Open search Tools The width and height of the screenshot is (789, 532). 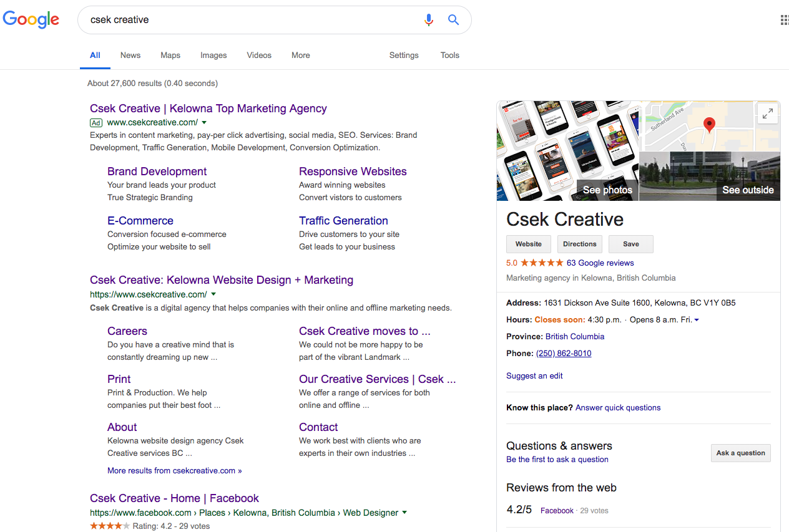pyautogui.click(x=450, y=56)
